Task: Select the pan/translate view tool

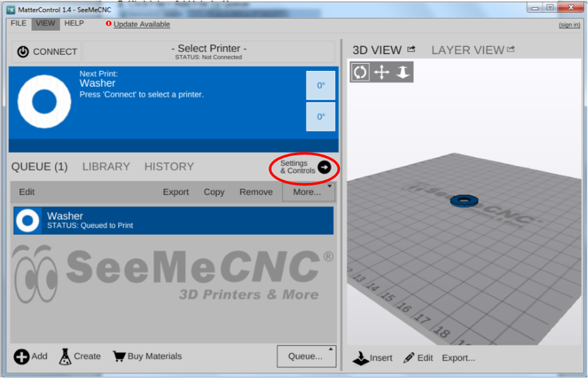Action: tap(381, 72)
